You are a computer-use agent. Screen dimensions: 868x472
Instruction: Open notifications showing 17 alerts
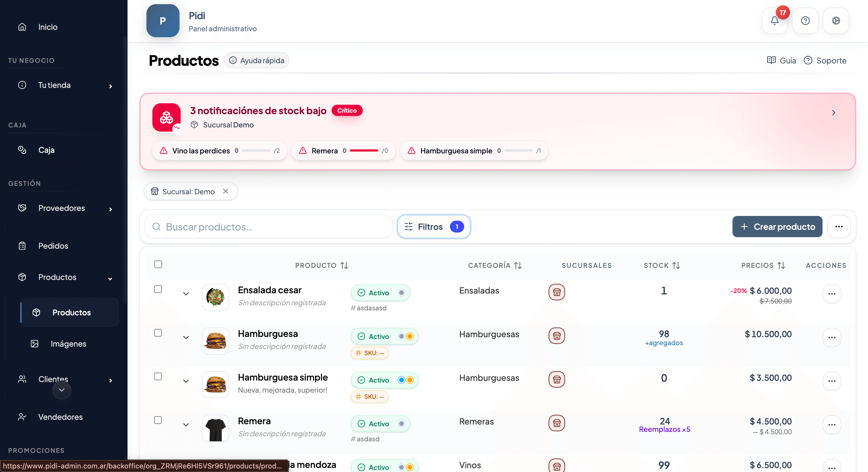pyautogui.click(x=775, y=21)
